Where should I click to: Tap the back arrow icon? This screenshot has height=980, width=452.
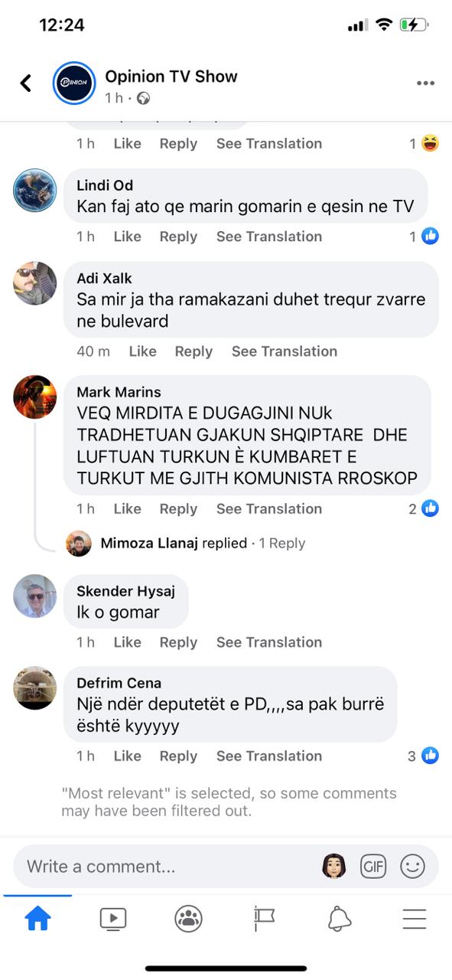coord(26,83)
